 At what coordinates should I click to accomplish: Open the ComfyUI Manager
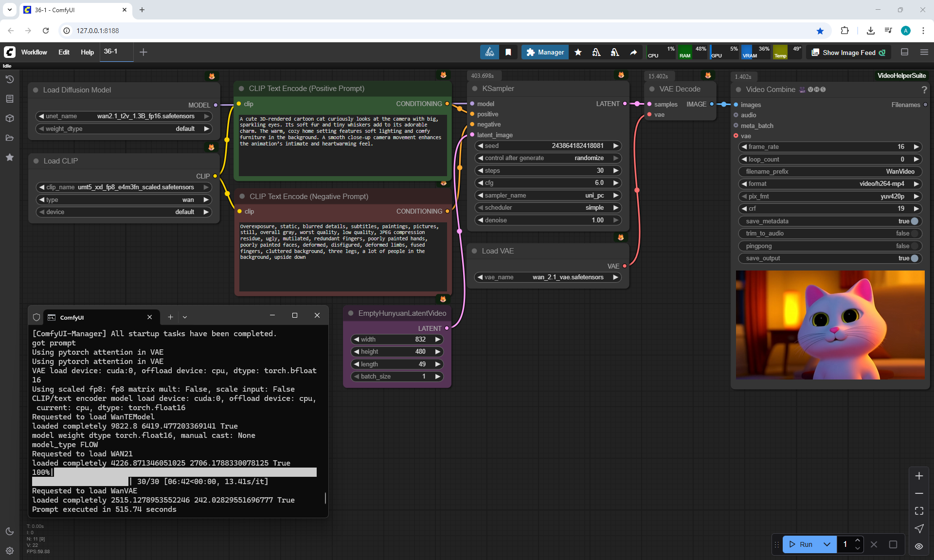tap(545, 52)
